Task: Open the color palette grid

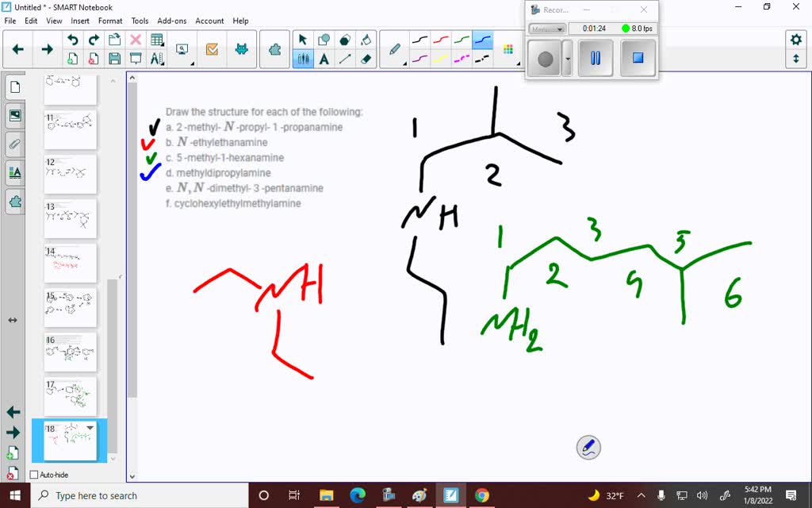Action: tap(508, 49)
